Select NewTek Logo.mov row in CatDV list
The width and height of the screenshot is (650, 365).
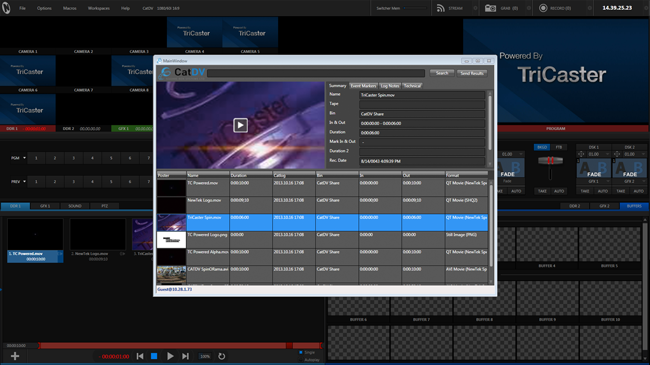click(x=322, y=205)
